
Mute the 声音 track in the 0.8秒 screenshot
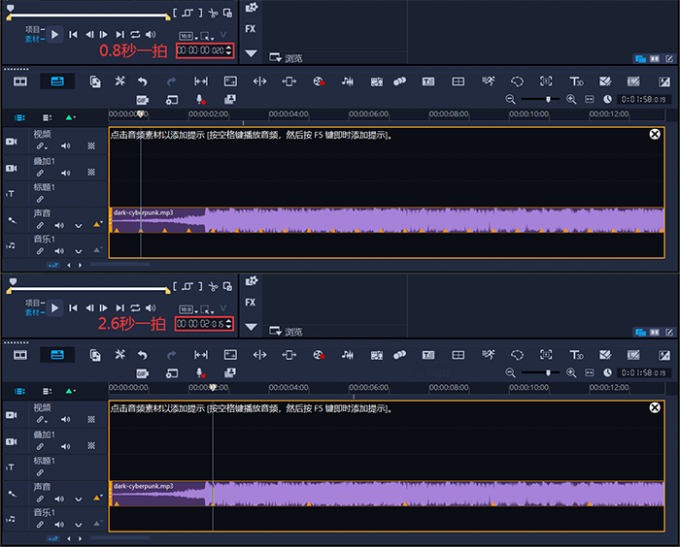click(59, 226)
